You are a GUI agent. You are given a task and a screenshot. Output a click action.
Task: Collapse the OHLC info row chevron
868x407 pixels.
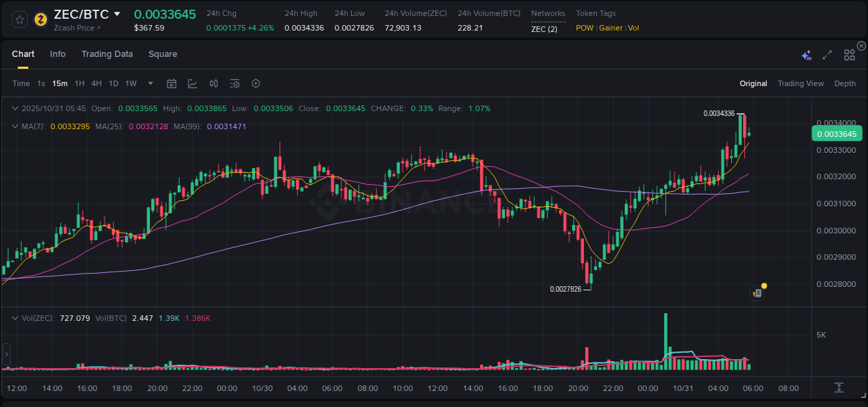[15, 108]
